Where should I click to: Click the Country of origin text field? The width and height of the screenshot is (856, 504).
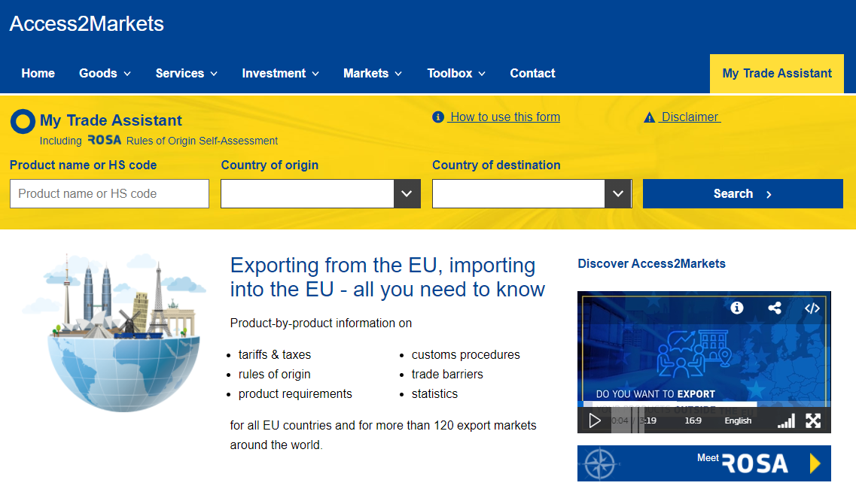tap(307, 193)
